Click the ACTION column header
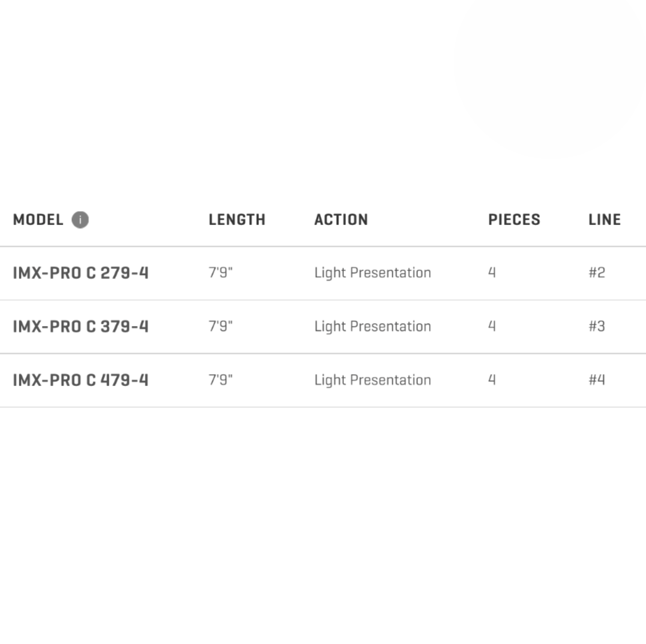Screen dimensions: 646x644 coord(341,220)
